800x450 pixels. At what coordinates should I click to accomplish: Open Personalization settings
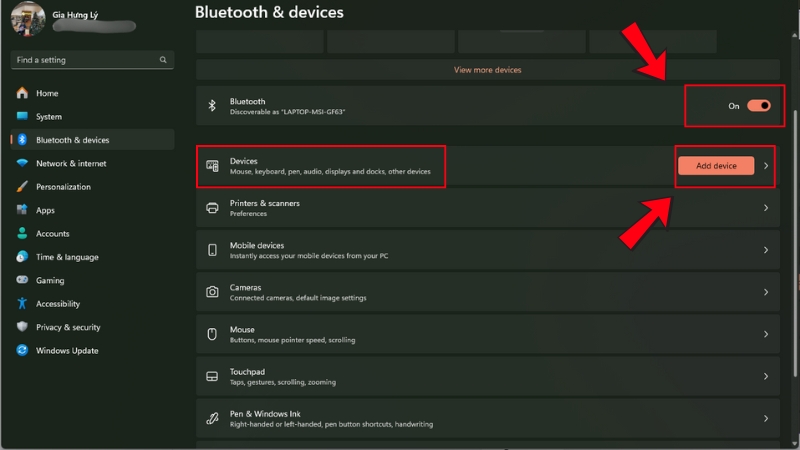pos(92,187)
